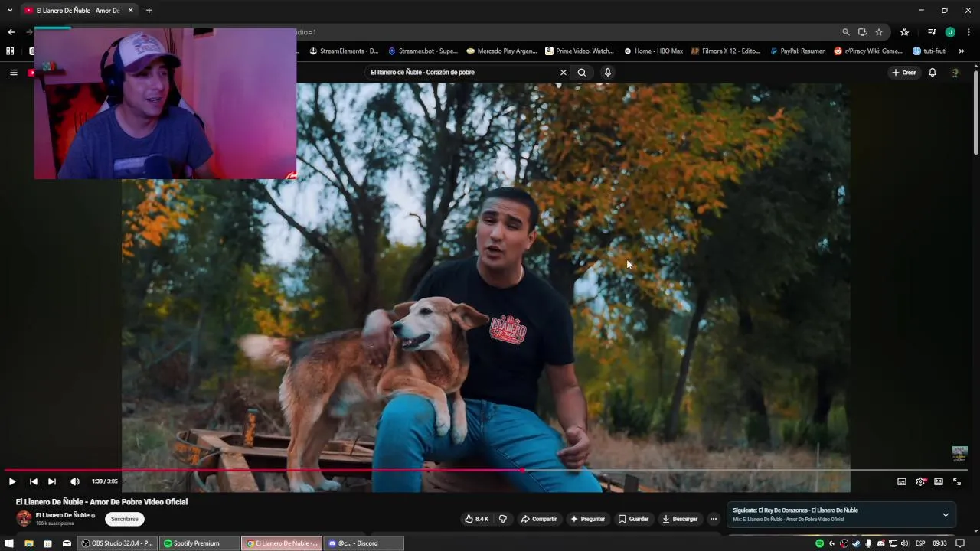
Task: Start voice search with the microphone
Action: click(608, 73)
